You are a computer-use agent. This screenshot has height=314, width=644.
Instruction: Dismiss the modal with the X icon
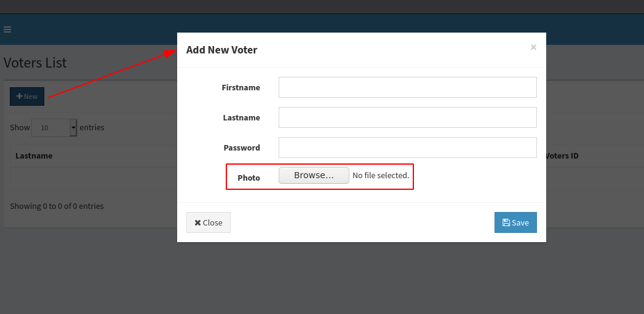[533, 47]
